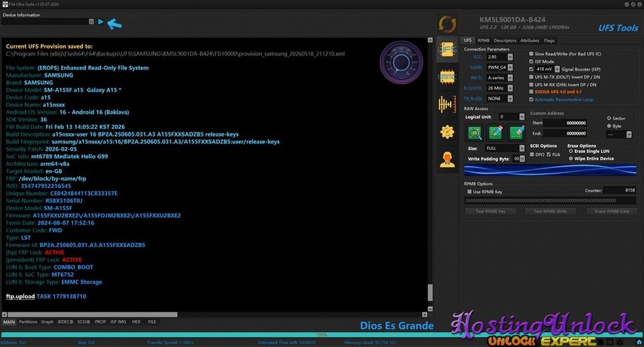Click the Test RPMB Key button
This screenshot has width=644, height=347.
(490, 211)
